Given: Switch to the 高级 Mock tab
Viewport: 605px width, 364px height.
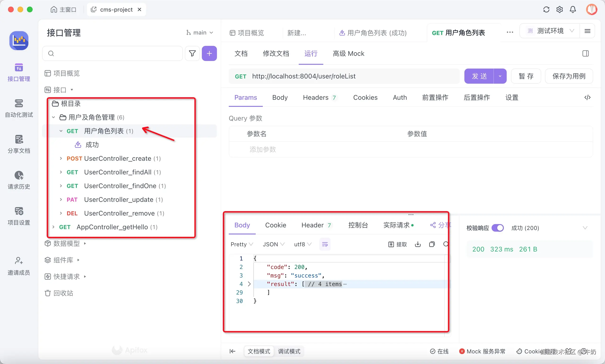Looking at the screenshot, I should [x=349, y=53].
